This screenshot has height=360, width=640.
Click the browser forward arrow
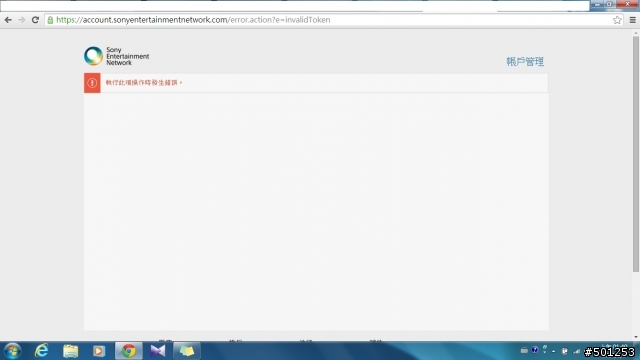[22, 20]
